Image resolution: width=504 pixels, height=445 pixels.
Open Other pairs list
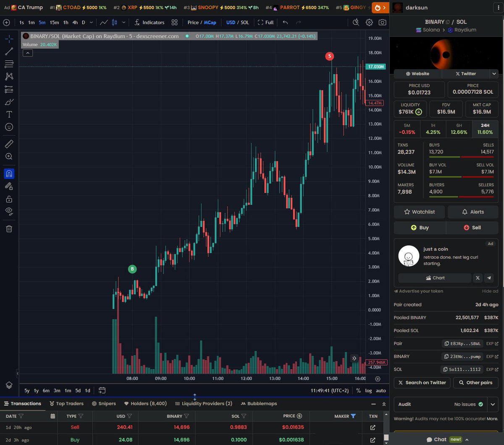tap(476, 382)
